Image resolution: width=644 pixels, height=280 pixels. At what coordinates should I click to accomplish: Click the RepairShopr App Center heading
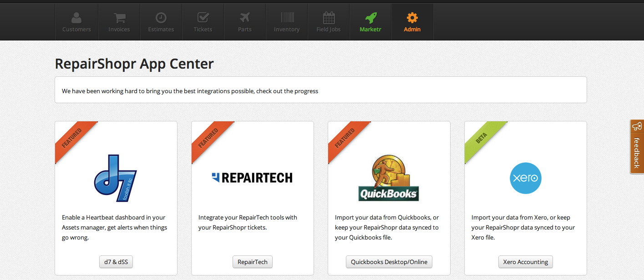134,64
